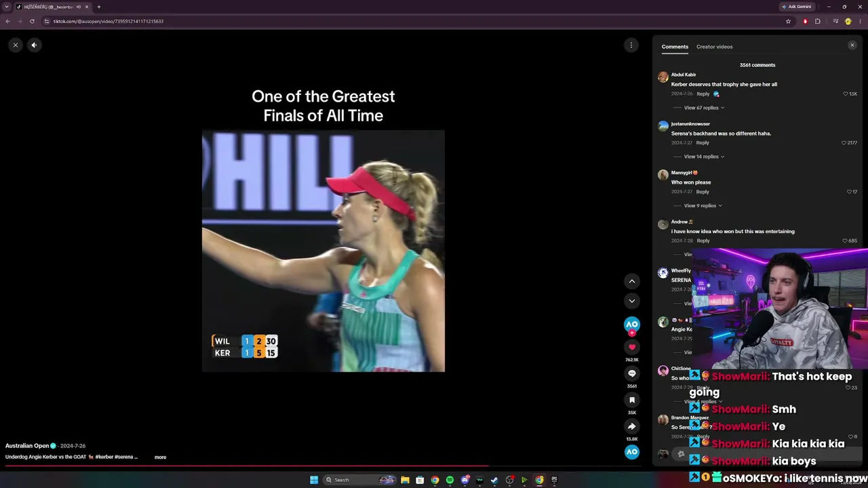Viewport: 868px width, 488px height.
Task: Open Andrew's profile avatar
Action: 663,224
